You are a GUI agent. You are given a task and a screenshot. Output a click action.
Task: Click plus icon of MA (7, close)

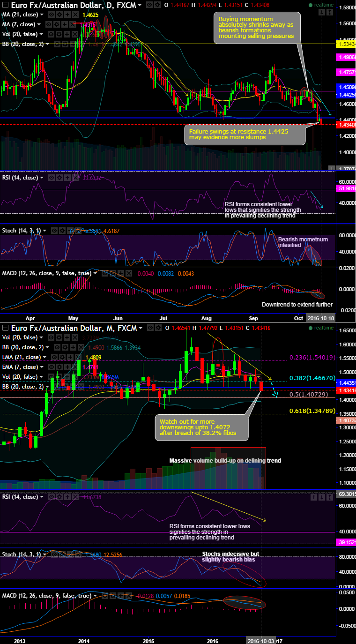64,24
